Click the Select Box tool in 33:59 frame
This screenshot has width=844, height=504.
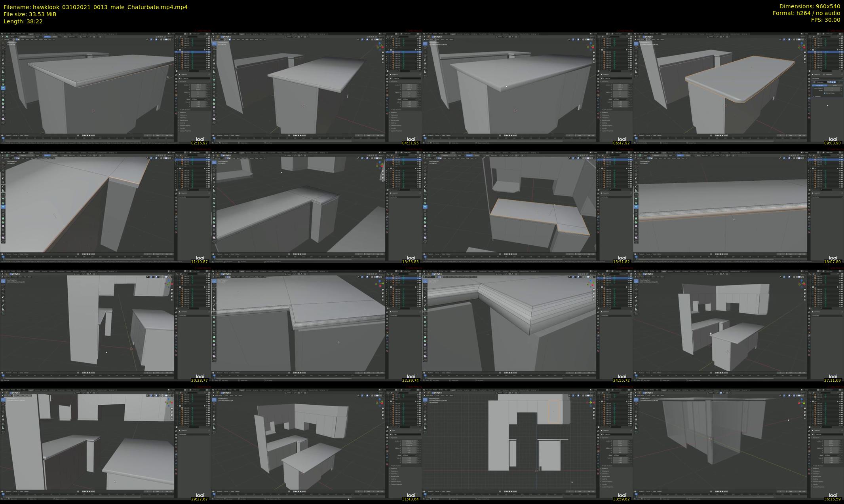425,400
